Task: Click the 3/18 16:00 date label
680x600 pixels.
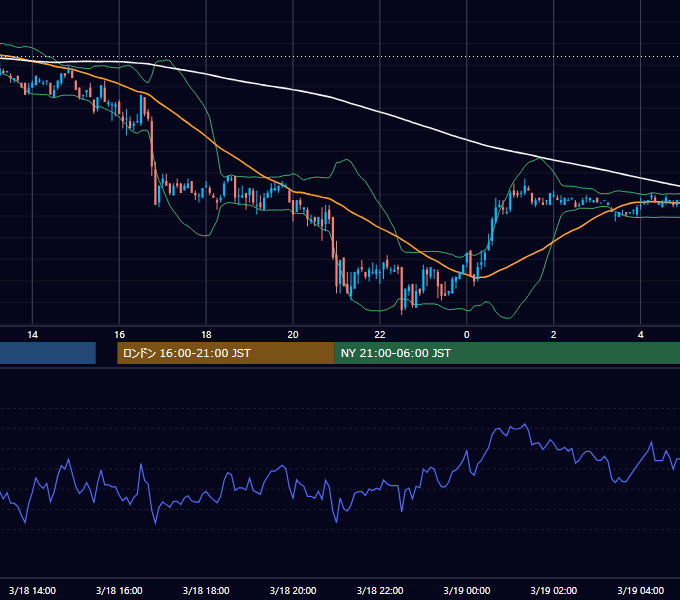Action: pyautogui.click(x=119, y=590)
